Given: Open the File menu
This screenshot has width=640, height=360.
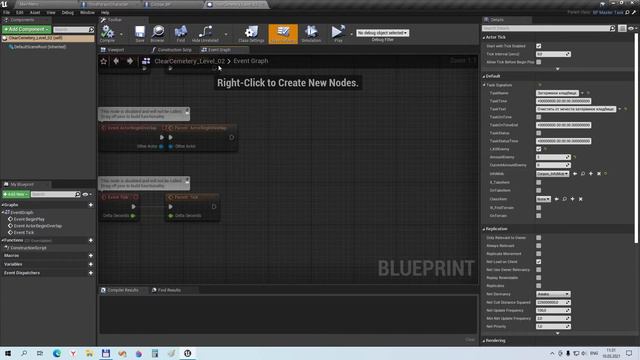Looking at the screenshot, I should tap(7, 13).
